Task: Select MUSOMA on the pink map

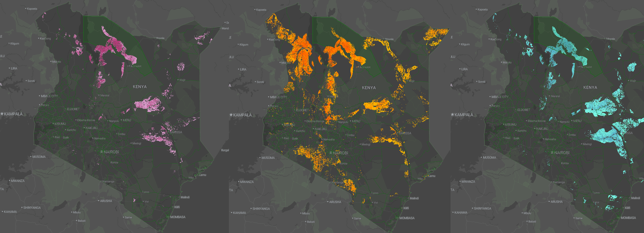Action: (39, 157)
